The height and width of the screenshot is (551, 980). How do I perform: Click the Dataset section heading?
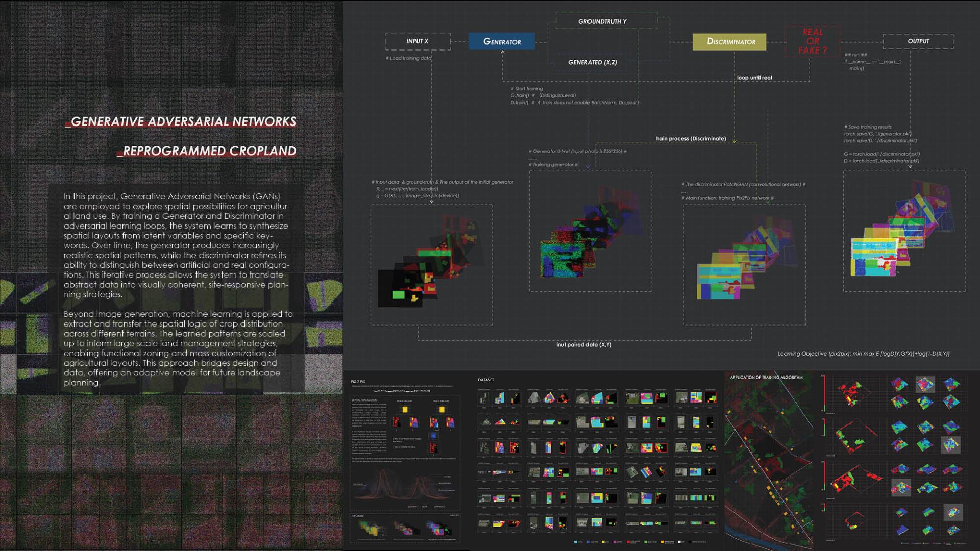(485, 380)
